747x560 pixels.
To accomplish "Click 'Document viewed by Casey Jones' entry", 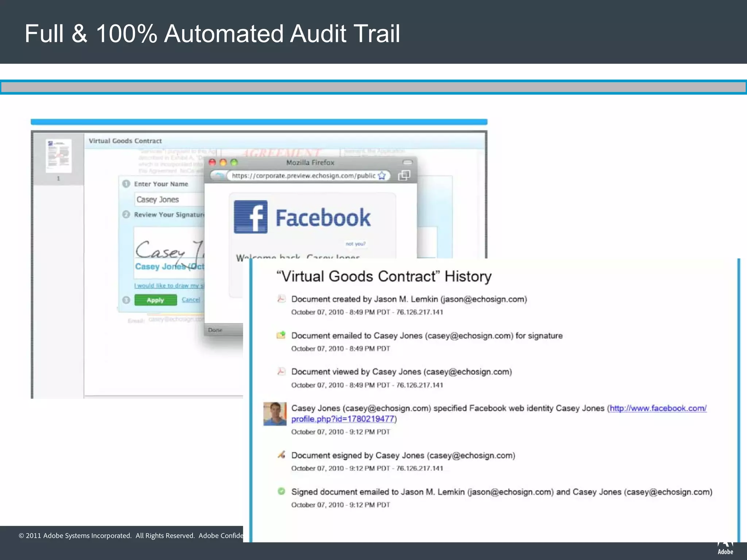I will 402,372.
